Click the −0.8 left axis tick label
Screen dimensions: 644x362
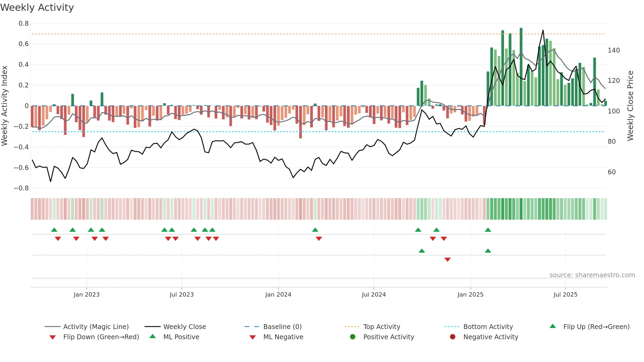[x=21, y=188]
